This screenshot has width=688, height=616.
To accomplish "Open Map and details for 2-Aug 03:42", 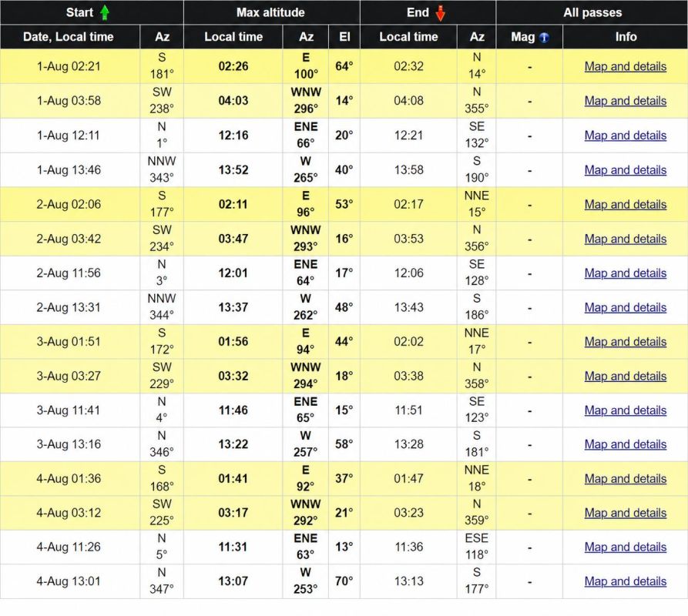I will point(626,239).
